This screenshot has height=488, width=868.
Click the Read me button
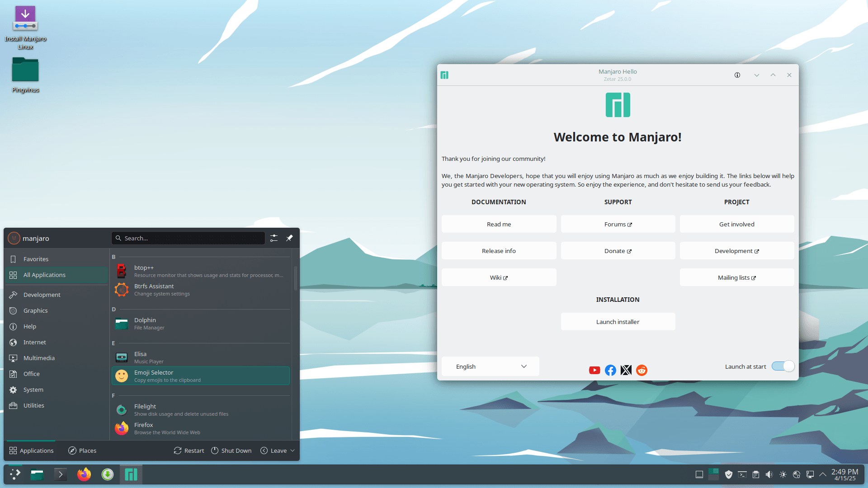coord(499,224)
